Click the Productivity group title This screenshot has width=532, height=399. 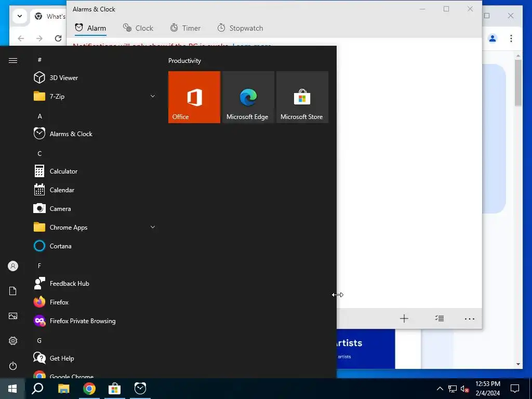click(x=184, y=61)
